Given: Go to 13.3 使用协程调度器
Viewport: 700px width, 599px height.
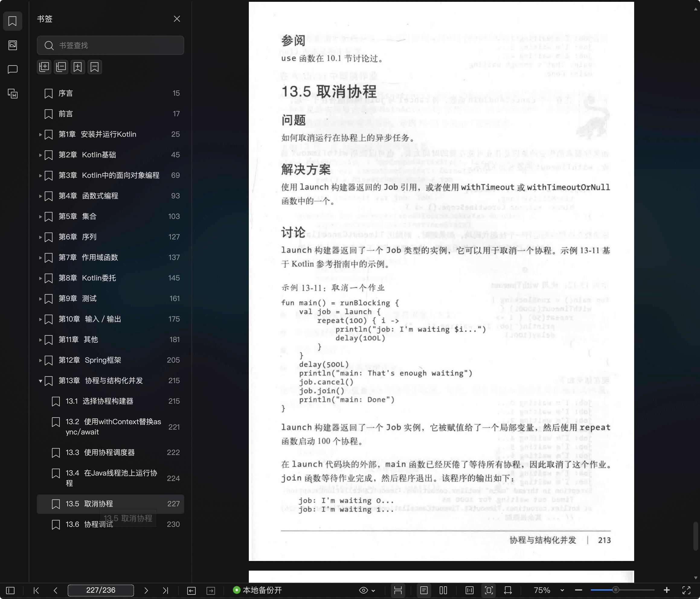Looking at the screenshot, I should pos(111,452).
